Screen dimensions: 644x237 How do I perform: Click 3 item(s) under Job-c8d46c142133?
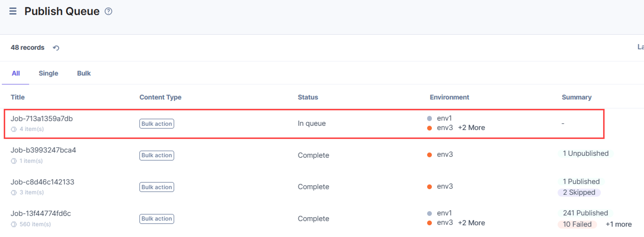coord(32,192)
